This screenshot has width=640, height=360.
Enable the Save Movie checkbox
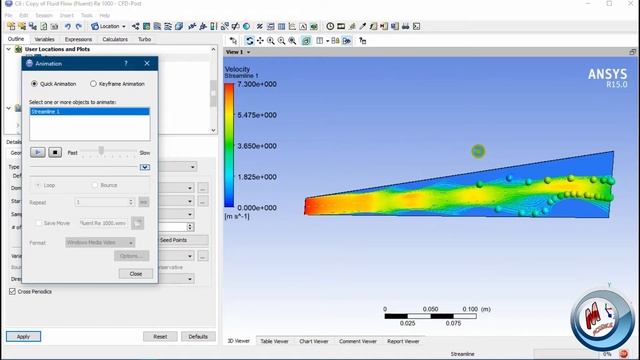click(39, 223)
